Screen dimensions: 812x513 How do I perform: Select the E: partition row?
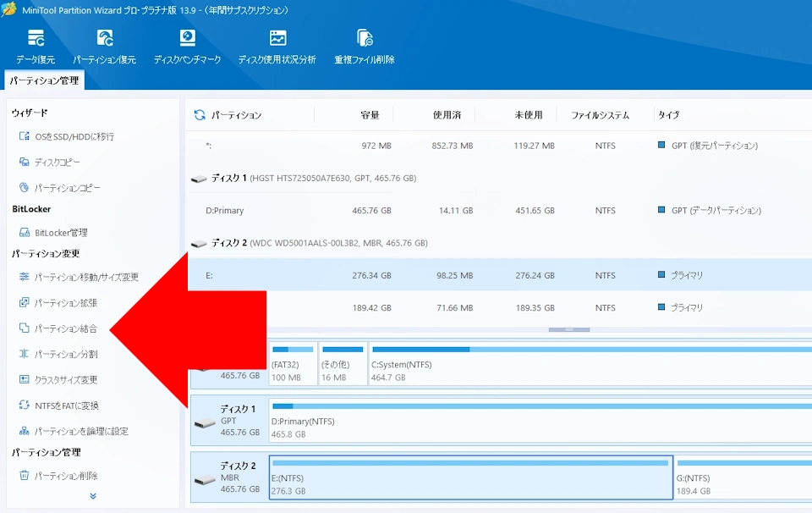click(499, 275)
